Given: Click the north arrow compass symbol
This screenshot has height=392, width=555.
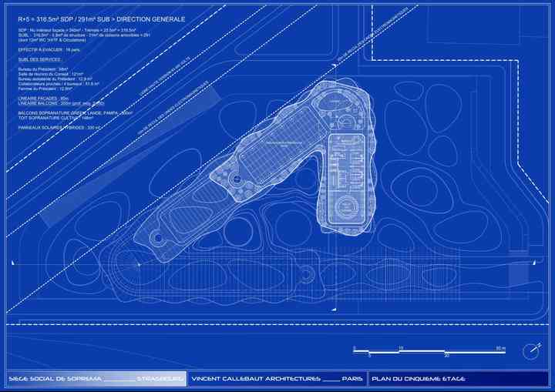Looking at the screenshot, I should [x=531, y=351].
